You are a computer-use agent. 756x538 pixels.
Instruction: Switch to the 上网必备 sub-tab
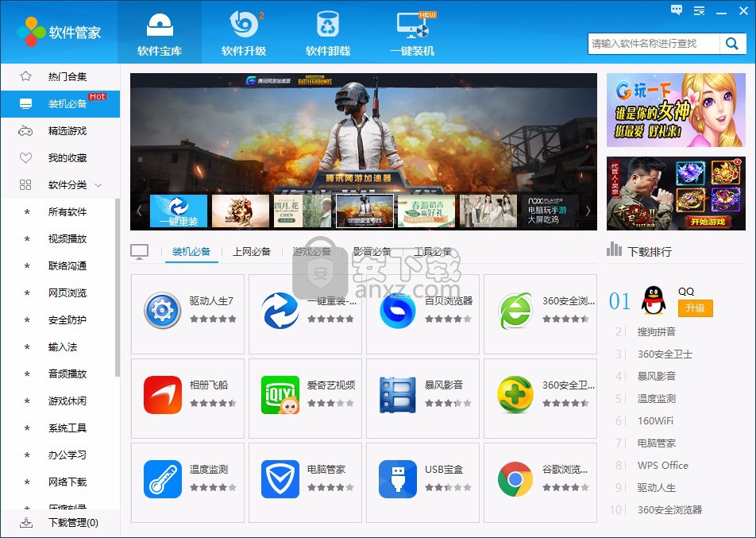252,251
